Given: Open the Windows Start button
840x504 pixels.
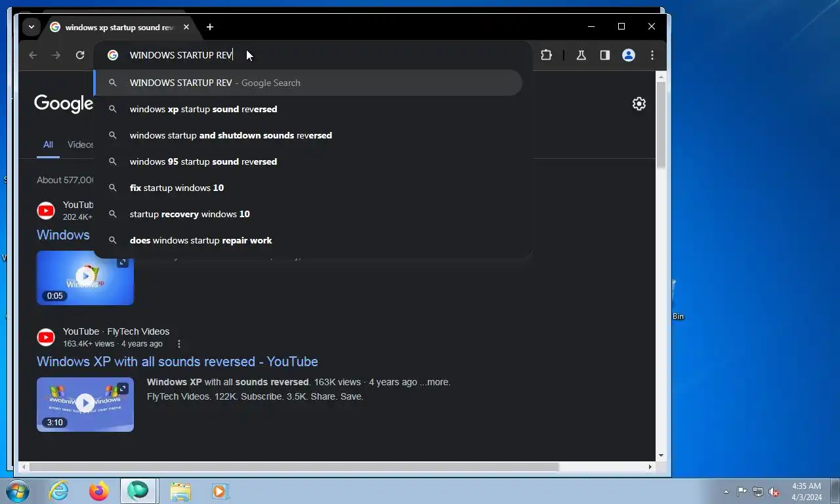Looking at the screenshot, I should pyautogui.click(x=18, y=491).
